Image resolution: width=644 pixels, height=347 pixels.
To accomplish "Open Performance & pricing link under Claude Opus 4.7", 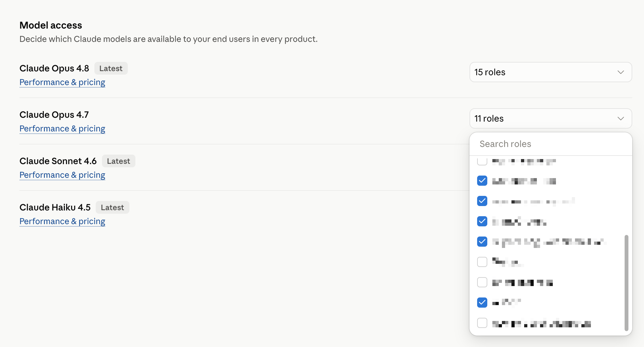I will tap(62, 129).
